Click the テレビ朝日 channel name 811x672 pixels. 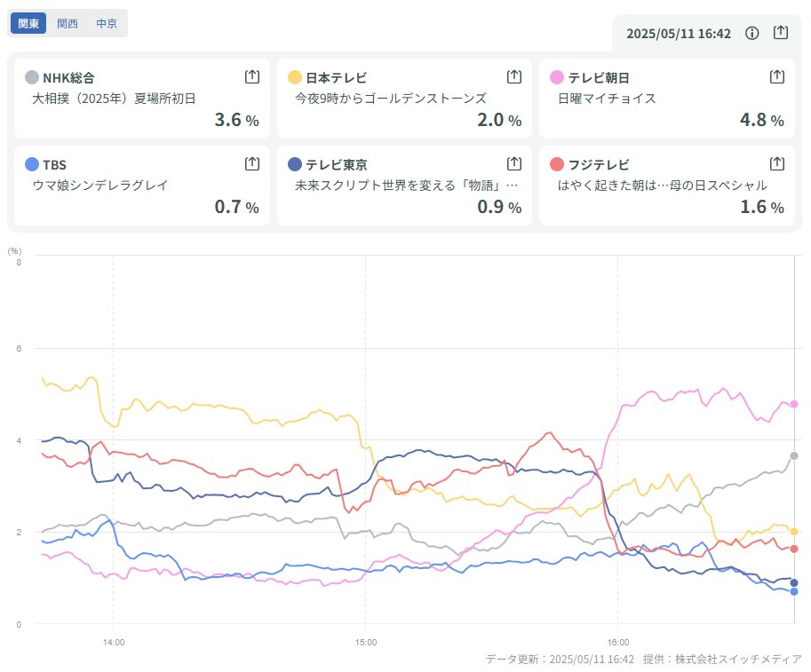599,77
